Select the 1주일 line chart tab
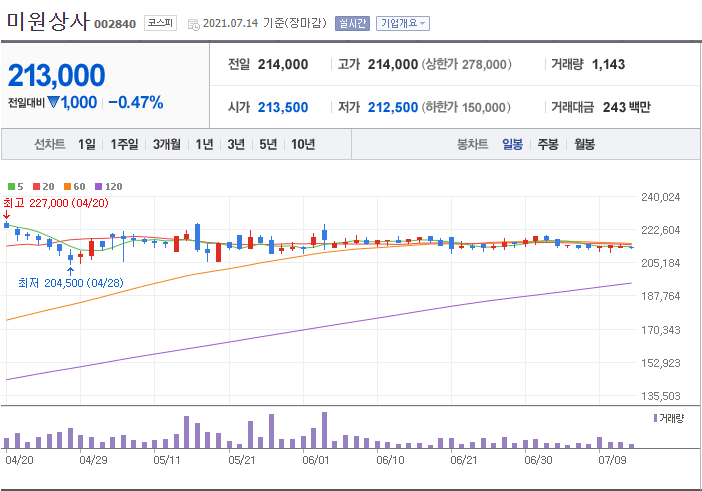This screenshot has width=702, height=491. pos(124,144)
